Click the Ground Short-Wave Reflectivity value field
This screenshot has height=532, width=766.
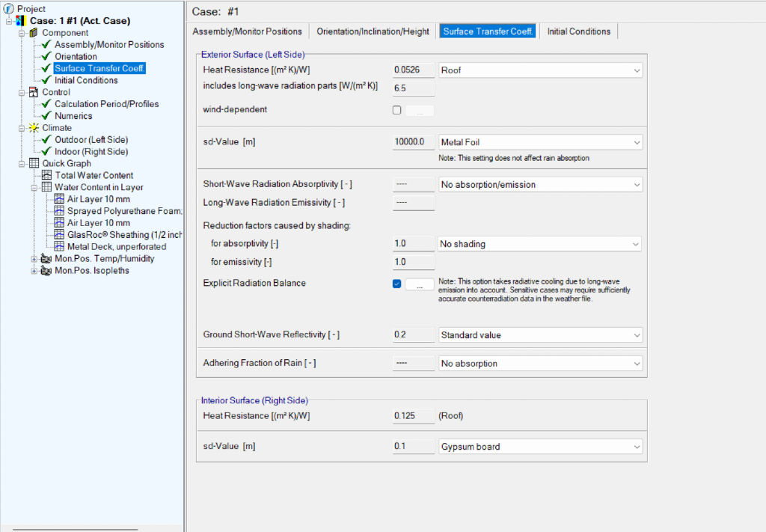click(x=414, y=334)
